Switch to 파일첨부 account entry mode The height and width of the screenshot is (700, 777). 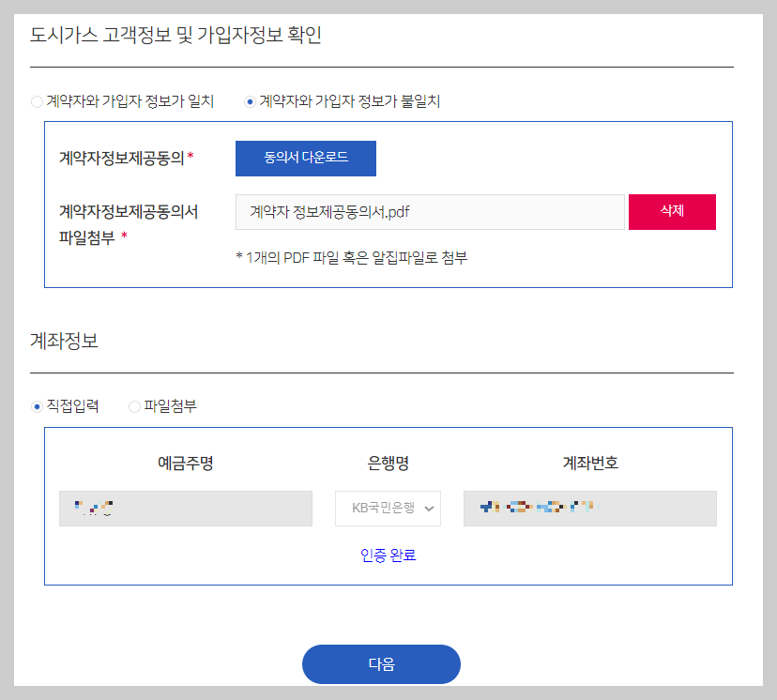[x=134, y=406]
